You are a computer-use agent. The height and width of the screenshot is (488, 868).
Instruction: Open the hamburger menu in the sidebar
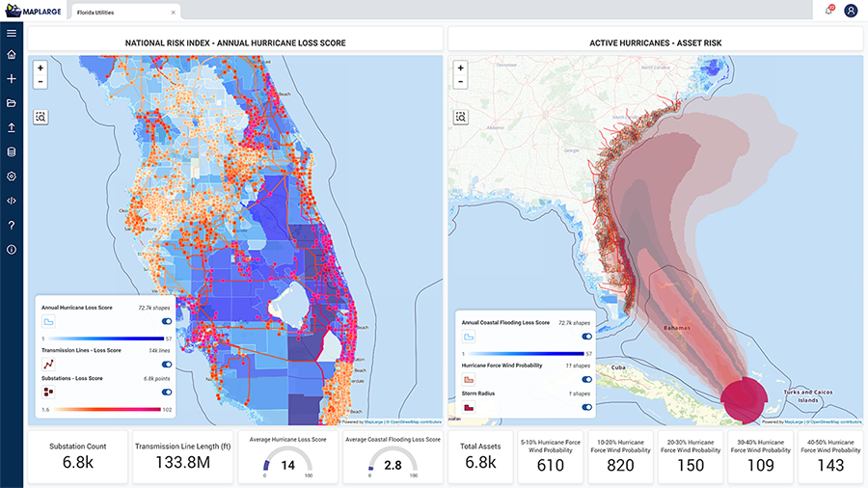tap(12, 33)
